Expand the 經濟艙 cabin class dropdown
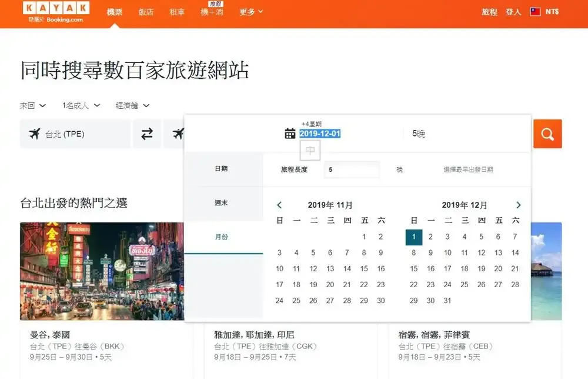 tap(132, 106)
